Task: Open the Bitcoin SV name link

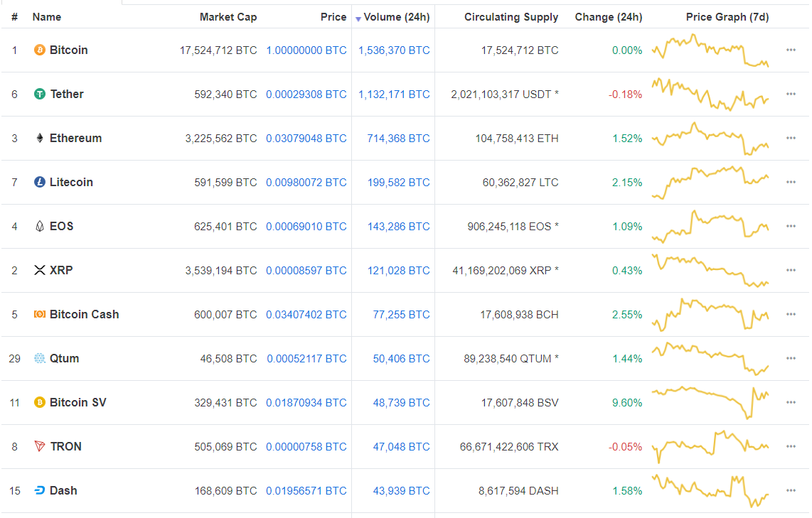Action: click(x=78, y=402)
